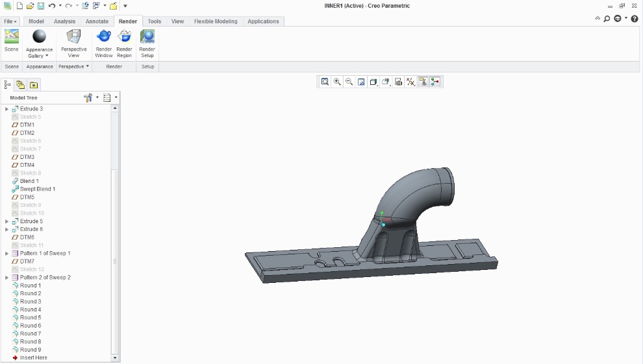Expand Pattern 1 of Sweep 1

[x=6, y=254]
